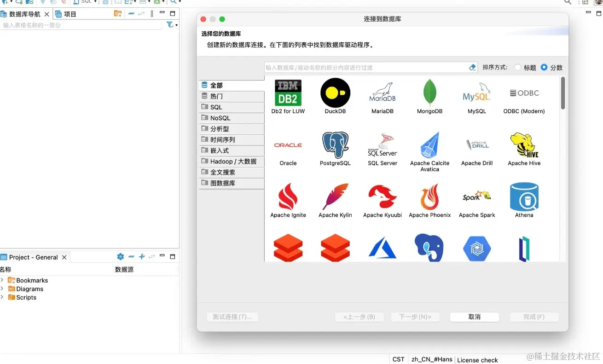Screen dimensions: 603x364
Task: Choose the SQL Server driver icon
Action: [x=383, y=145]
